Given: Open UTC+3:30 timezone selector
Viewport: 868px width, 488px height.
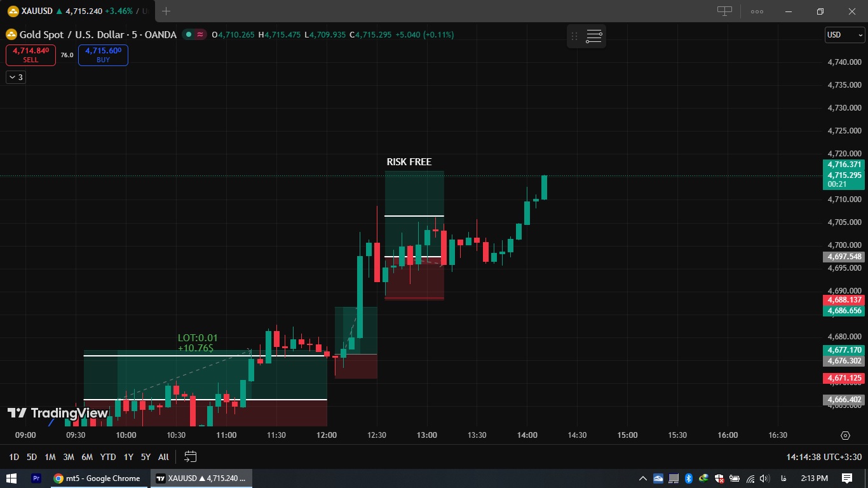Looking at the screenshot, I should tap(824, 457).
